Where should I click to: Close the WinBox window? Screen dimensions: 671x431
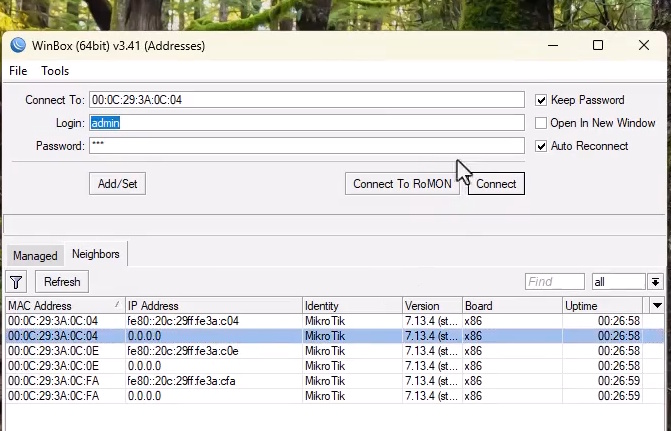[x=644, y=45]
